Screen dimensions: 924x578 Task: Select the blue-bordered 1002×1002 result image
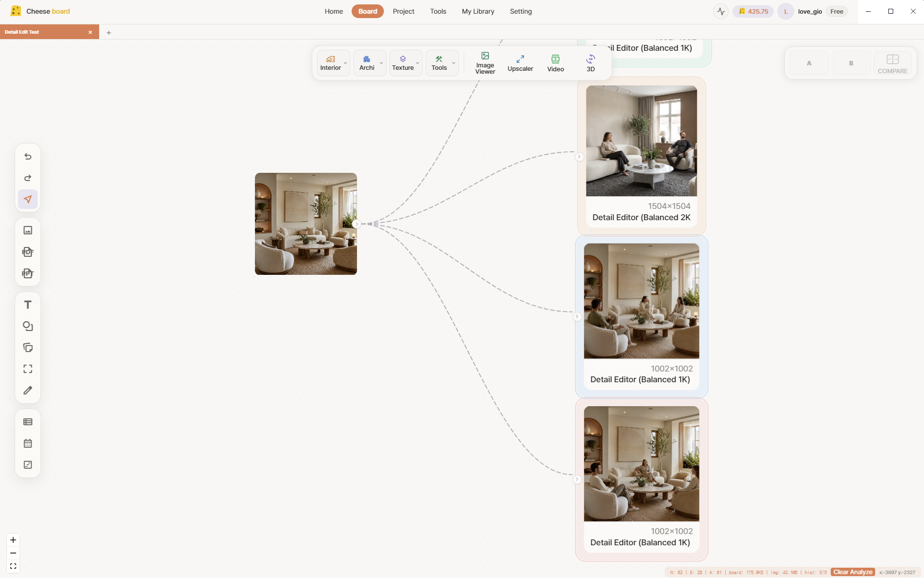click(x=641, y=301)
